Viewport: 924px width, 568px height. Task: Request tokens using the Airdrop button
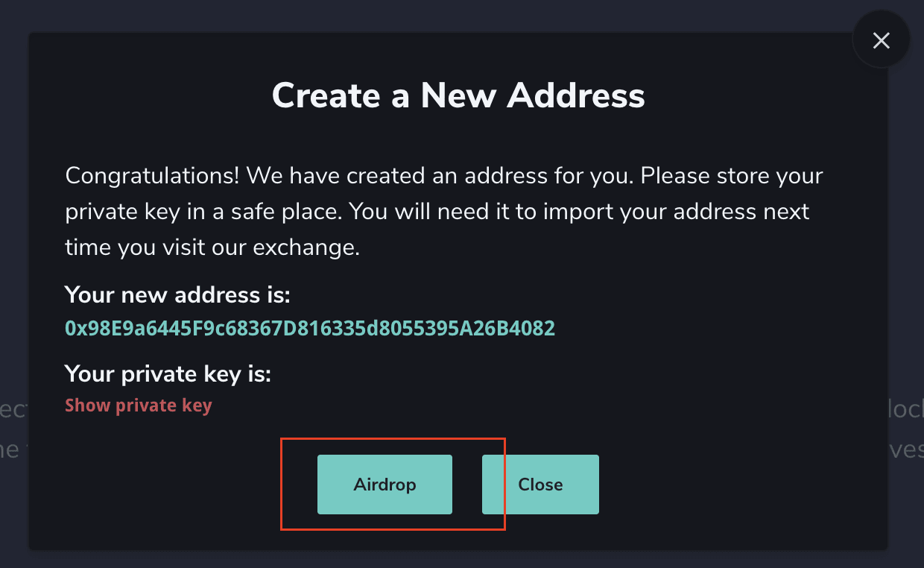[385, 485]
